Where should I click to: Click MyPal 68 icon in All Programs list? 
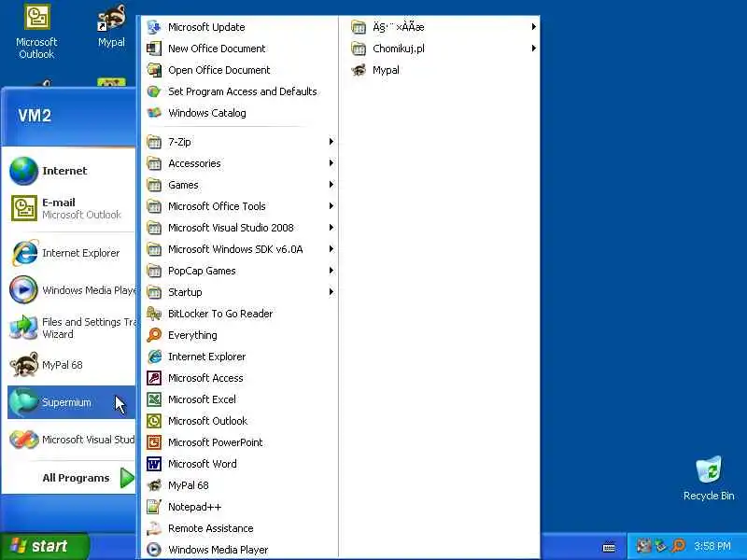pyautogui.click(x=154, y=485)
